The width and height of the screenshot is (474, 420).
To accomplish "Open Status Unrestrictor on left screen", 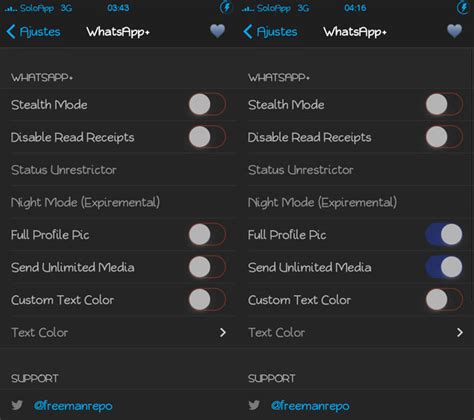I will pos(118,170).
